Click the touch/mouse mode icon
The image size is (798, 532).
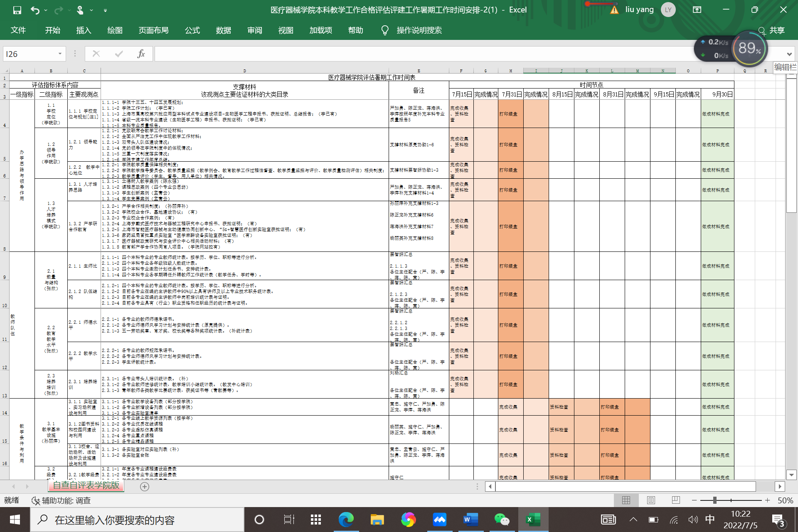[80, 10]
